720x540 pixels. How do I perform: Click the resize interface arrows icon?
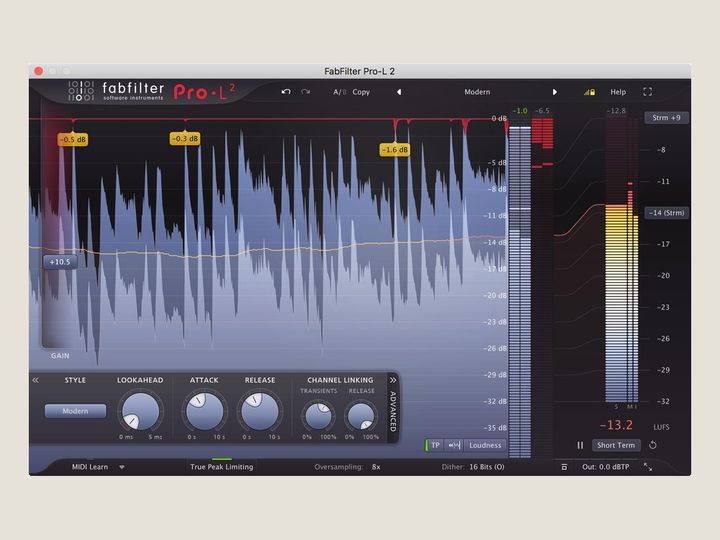[648, 467]
